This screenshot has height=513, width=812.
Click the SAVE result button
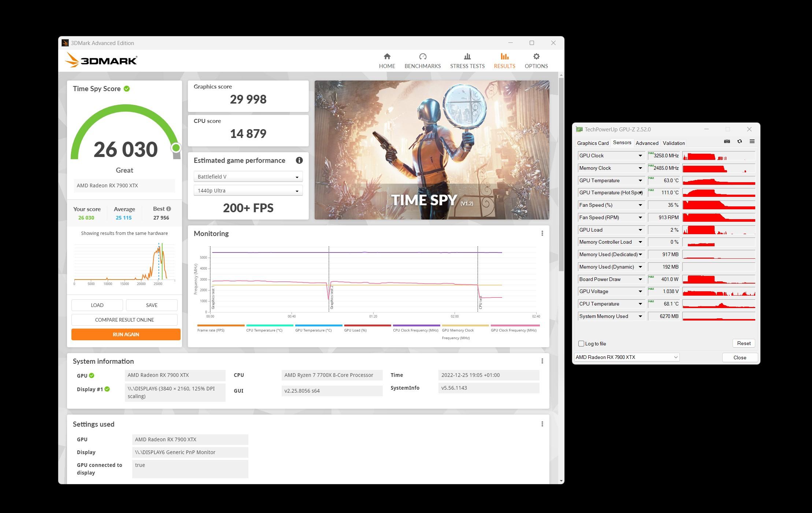coord(152,305)
